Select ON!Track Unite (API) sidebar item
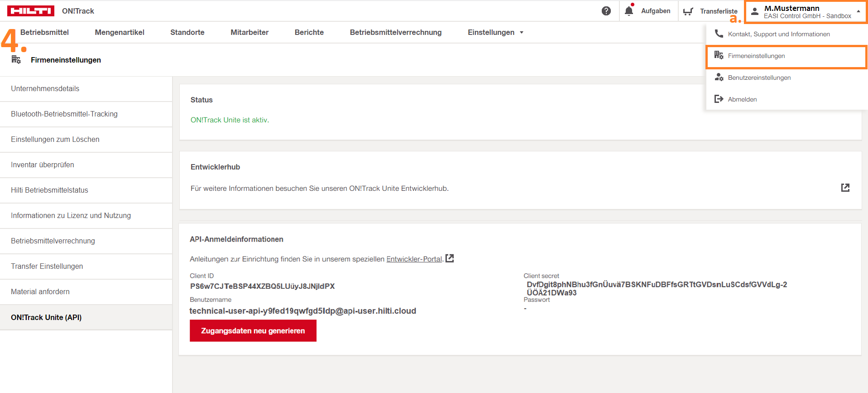Screen dimensions: 868x393 [86, 317]
